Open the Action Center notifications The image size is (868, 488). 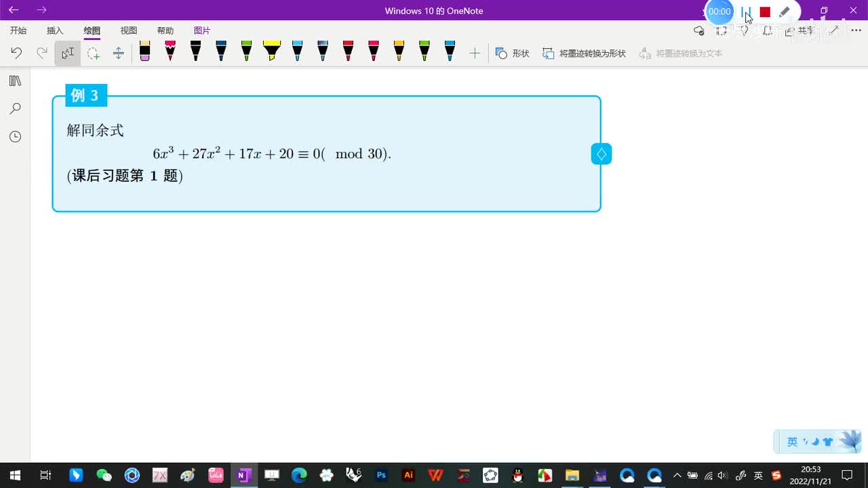click(847, 475)
